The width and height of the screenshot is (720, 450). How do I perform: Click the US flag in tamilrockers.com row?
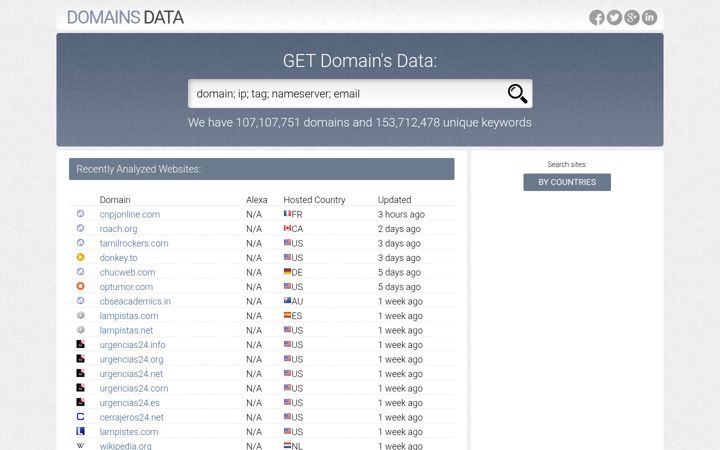287,242
